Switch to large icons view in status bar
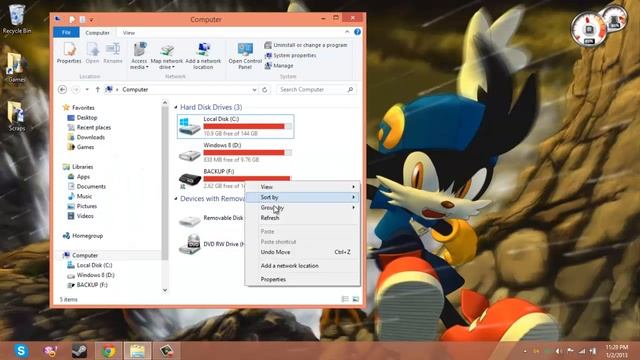640x360 pixels. [x=356, y=299]
